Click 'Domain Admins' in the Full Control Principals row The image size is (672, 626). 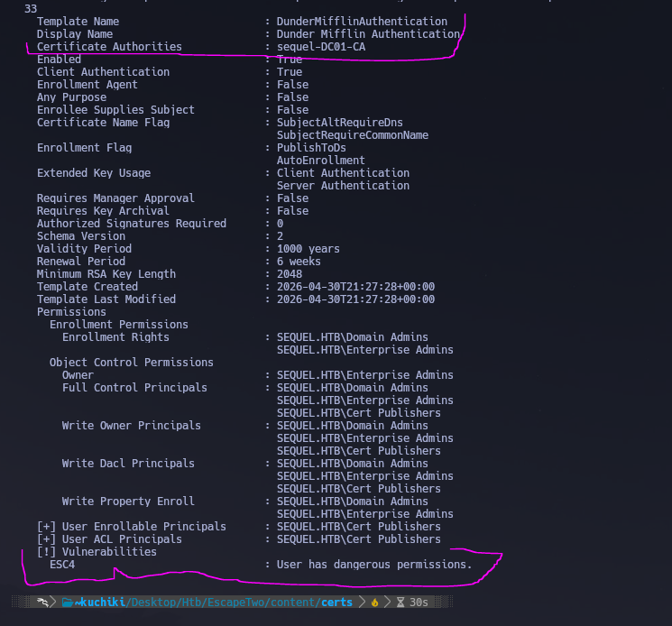click(387, 388)
